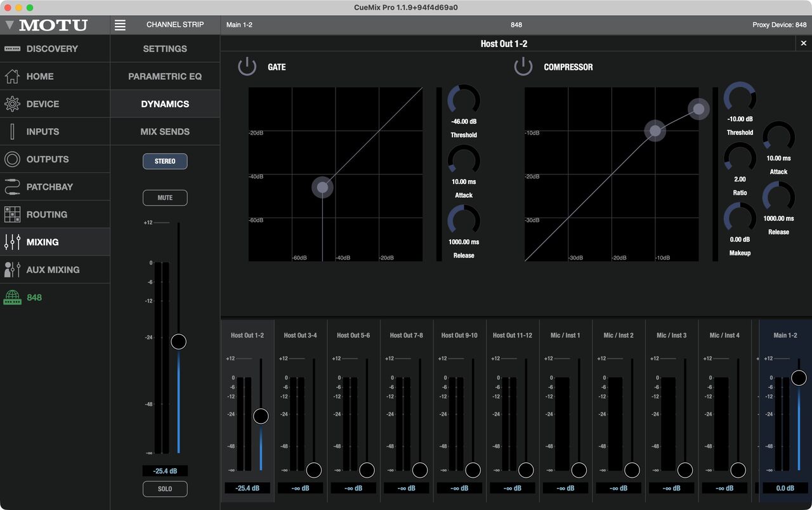This screenshot has width=812, height=510.
Task: Open Patchbay cable icon
Action: coord(12,187)
